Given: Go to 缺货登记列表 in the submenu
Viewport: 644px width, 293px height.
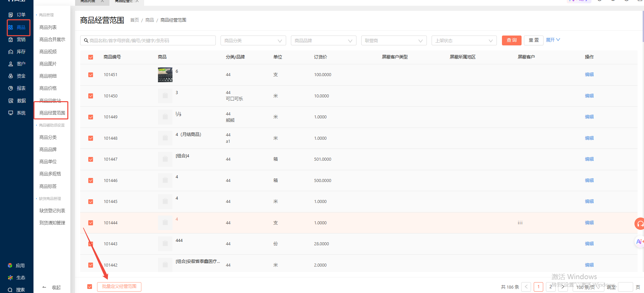Looking at the screenshot, I should click(52, 211).
